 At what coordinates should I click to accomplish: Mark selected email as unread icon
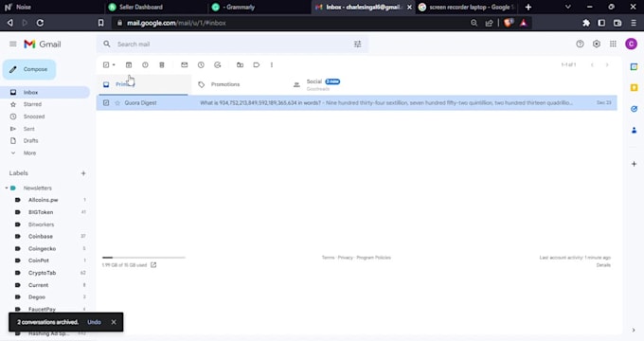coord(185,65)
